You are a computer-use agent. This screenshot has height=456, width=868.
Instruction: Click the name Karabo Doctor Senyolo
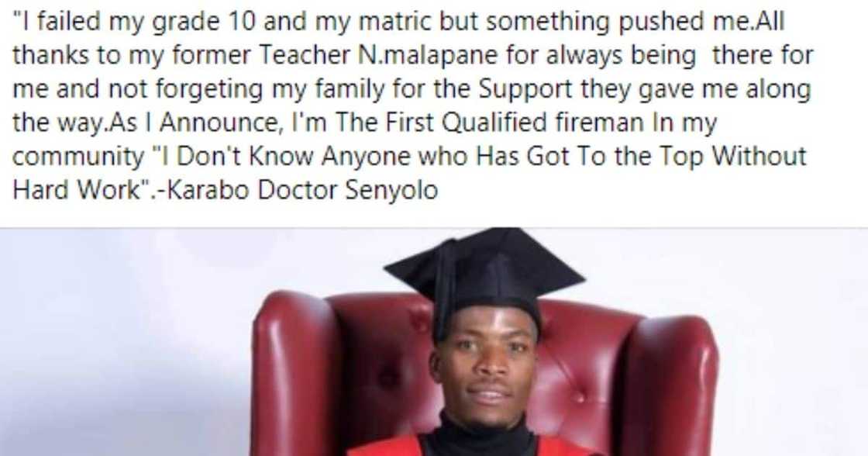(x=302, y=190)
